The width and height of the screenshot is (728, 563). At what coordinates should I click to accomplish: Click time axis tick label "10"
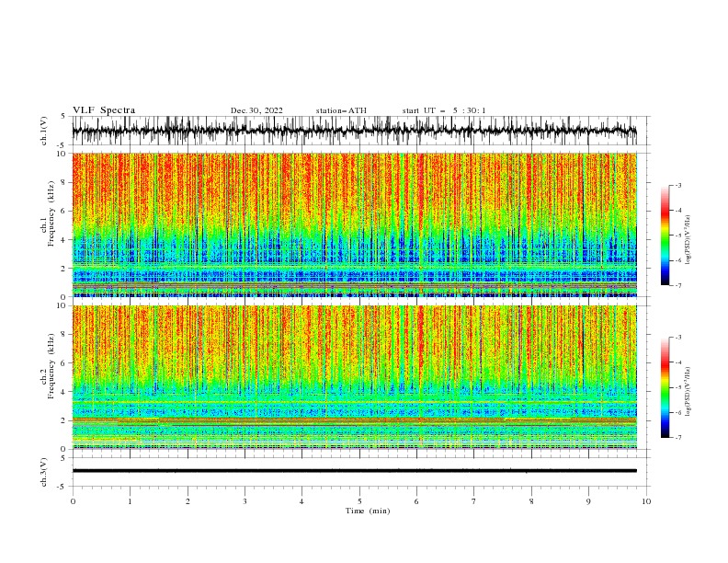click(646, 501)
